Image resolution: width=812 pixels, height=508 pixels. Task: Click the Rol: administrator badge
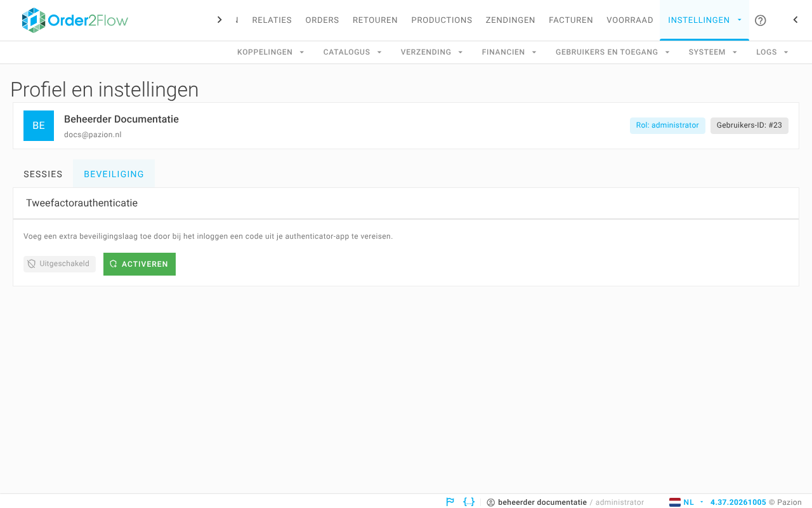tap(667, 126)
